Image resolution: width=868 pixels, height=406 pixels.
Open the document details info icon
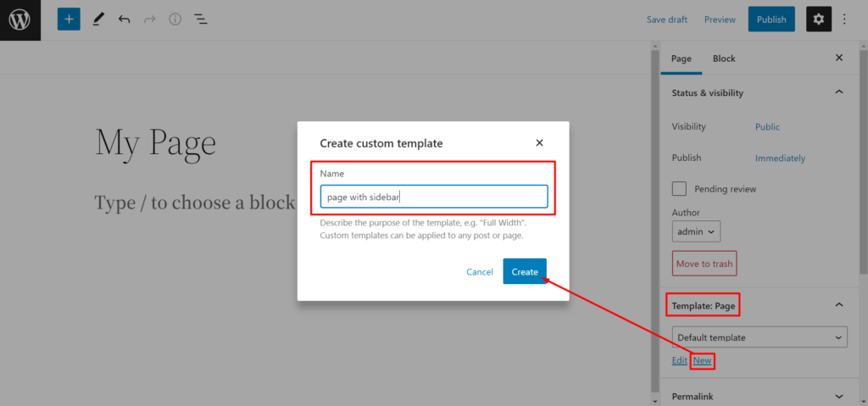pos(175,20)
